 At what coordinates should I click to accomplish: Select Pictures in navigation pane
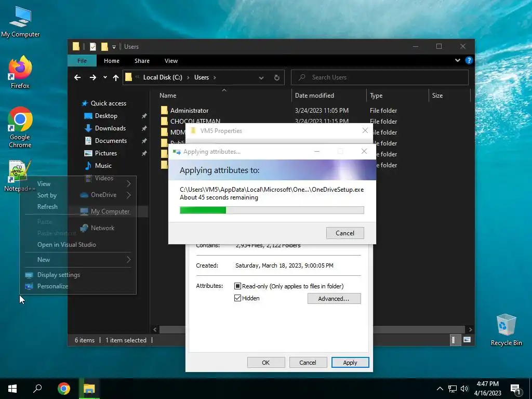tap(105, 153)
